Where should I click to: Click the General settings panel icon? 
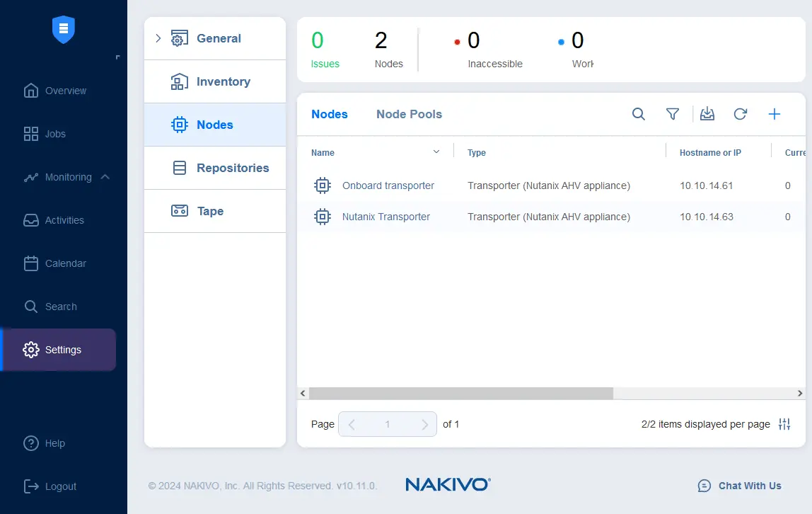click(179, 38)
